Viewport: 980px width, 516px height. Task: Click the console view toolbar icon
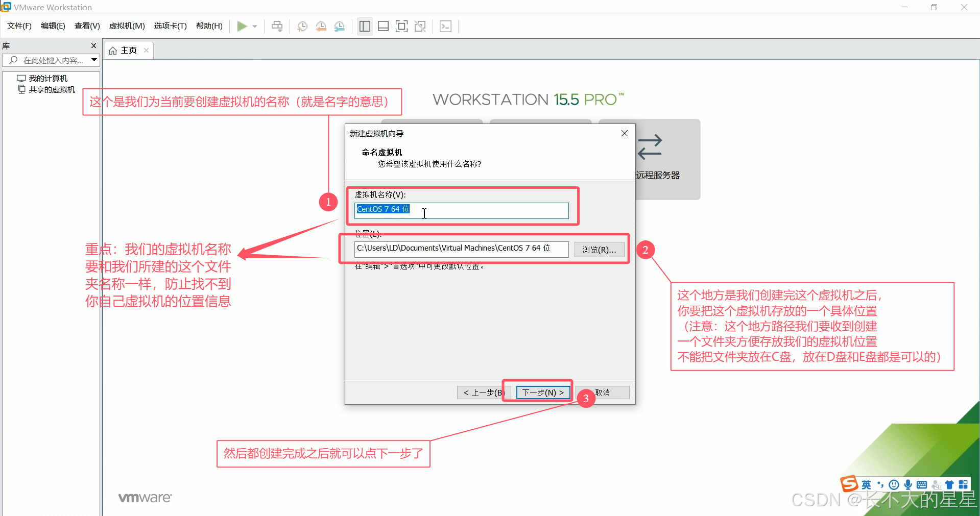(445, 26)
